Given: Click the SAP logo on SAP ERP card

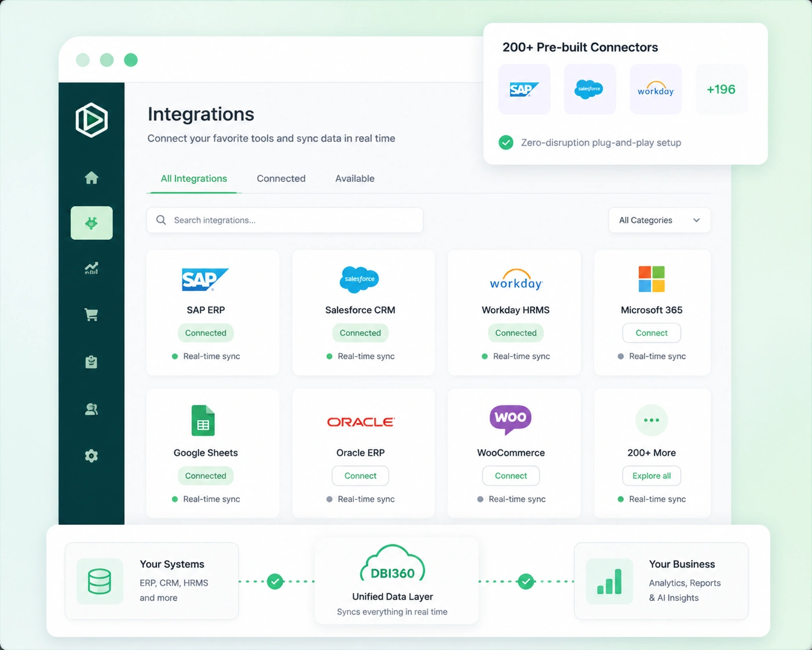Looking at the screenshot, I should click(x=206, y=279).
